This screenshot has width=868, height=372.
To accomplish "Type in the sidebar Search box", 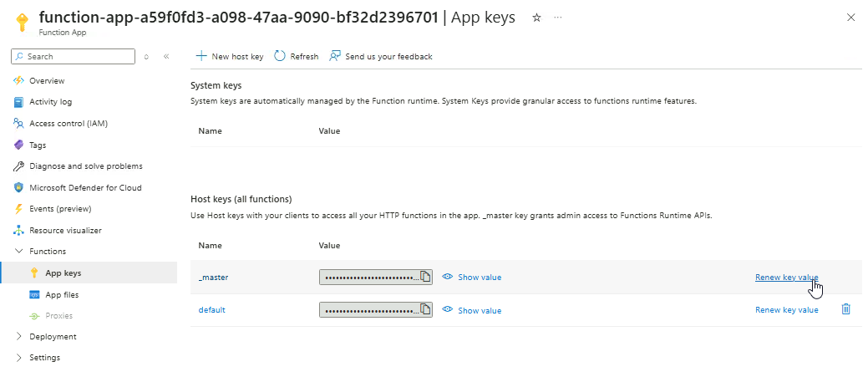I will pyautogui.click(x=79, y=57).
